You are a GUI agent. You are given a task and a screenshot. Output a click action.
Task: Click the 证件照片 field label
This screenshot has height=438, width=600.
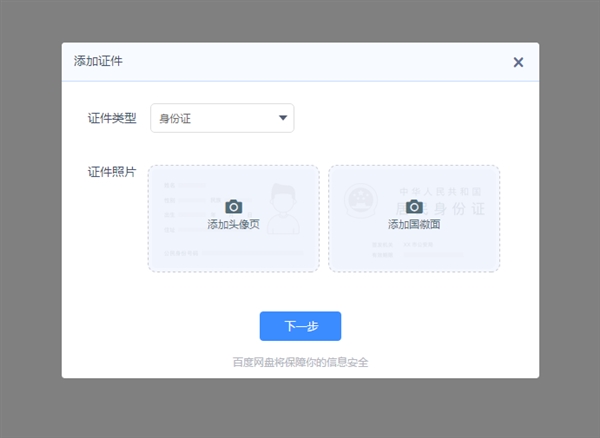(112, 172)
